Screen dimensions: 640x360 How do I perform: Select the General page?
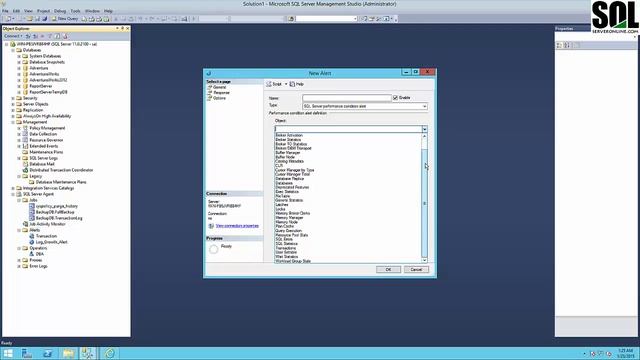tap(219, 87)
